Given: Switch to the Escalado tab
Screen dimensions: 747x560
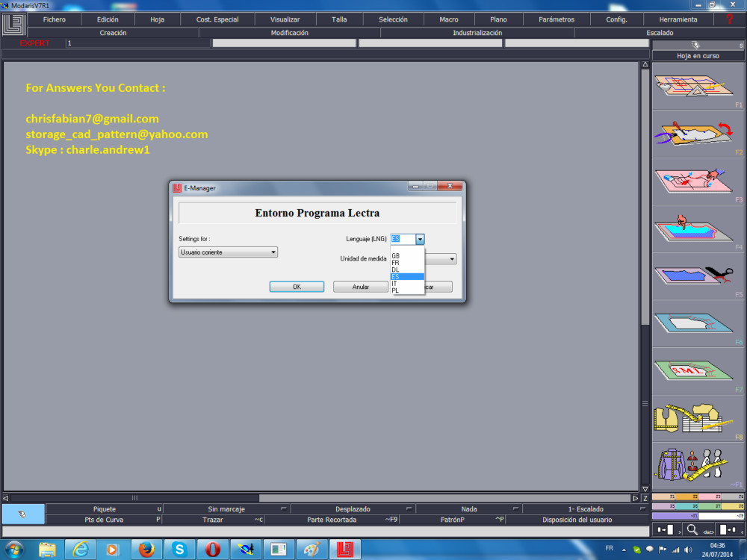Looking at the screenshot, I should tap(660, 33).
